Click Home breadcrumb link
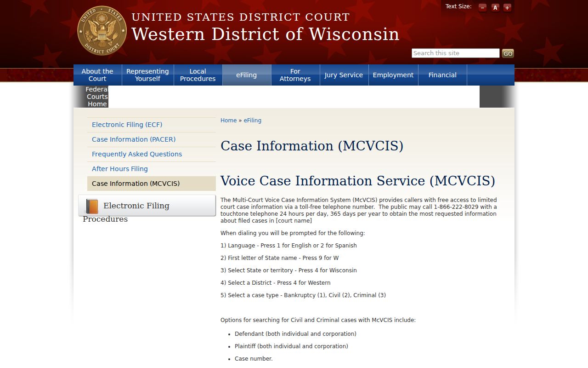The width and height of the screenshot is (588, 368). point(228,121)
